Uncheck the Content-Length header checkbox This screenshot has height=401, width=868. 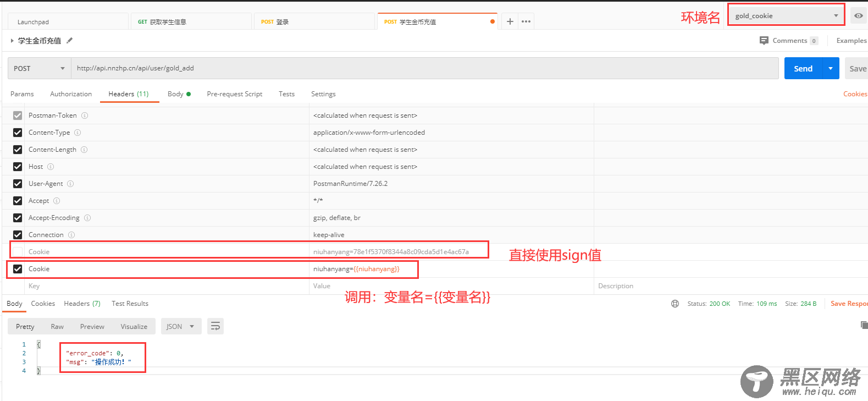coord(18,150)
